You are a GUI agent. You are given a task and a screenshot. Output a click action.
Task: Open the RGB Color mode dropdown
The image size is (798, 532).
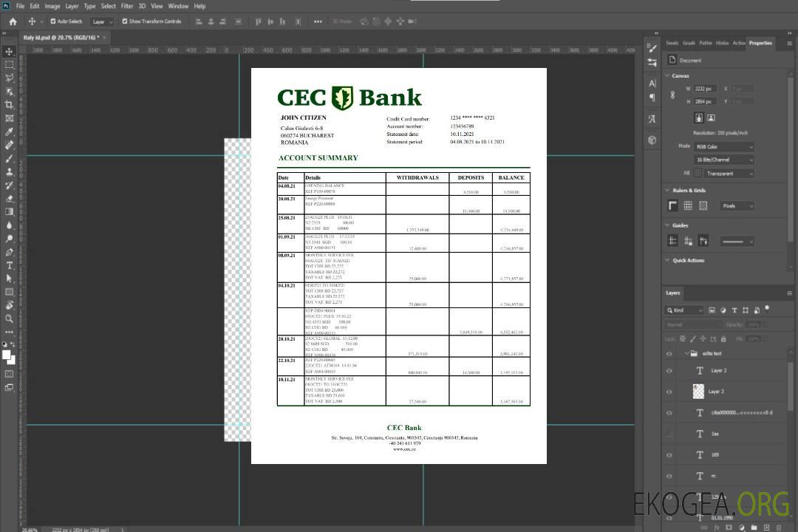[x=723, y=146]
